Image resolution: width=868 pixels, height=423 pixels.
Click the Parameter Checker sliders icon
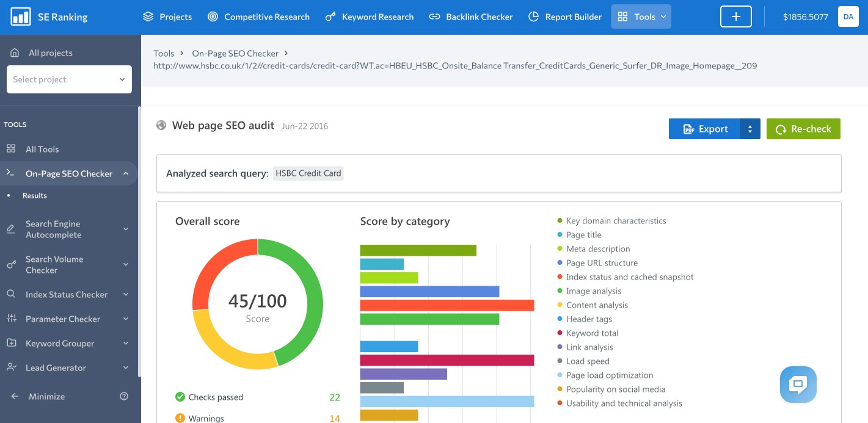[x=11, y=319]
